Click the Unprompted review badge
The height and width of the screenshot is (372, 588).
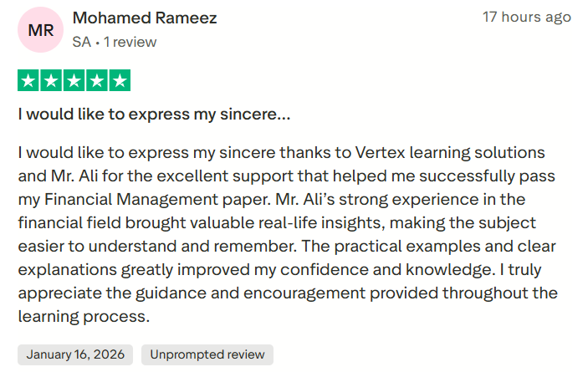[x=207, y=354]
